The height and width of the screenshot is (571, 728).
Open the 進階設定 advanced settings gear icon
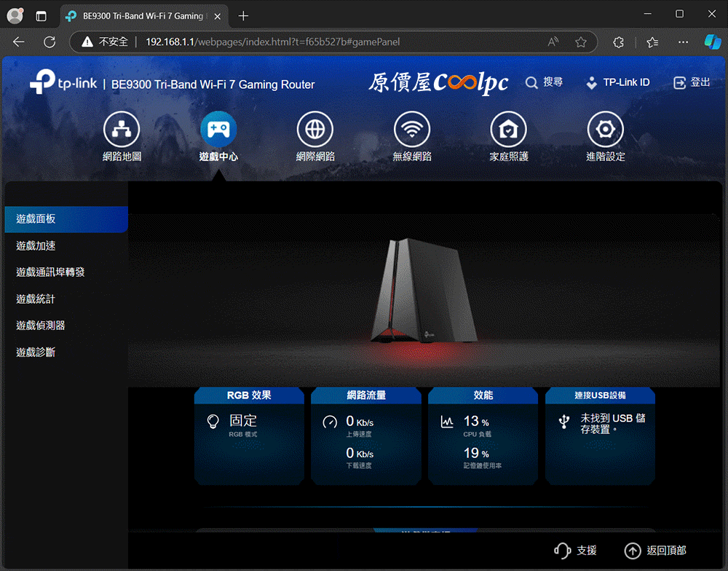[x=606, y=129]
